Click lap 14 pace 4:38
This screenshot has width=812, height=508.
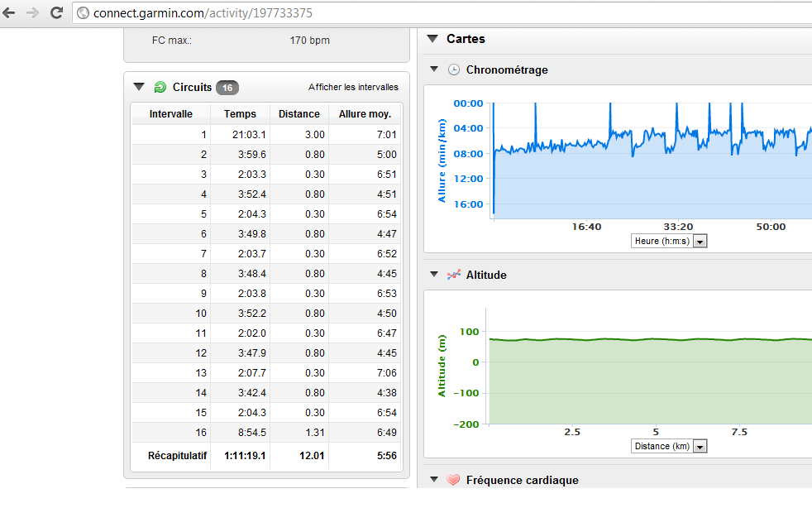click(x=387, y=393)
